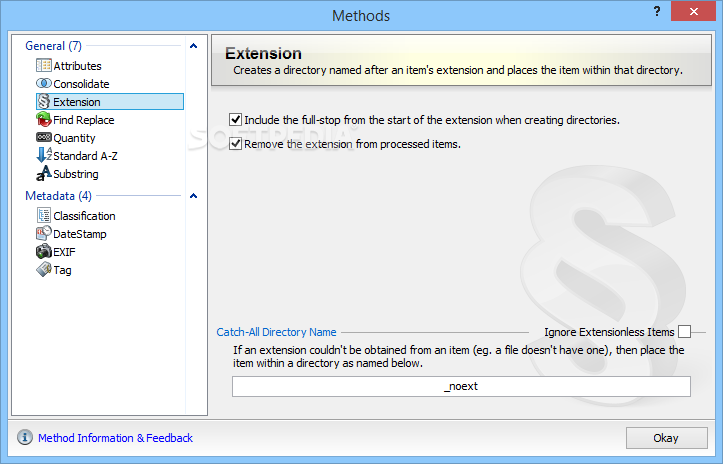This screenshot has width=723, height=464.
Task: Click the DateStamp method icon
Action: pyautogui.click(x=44, y=233)
